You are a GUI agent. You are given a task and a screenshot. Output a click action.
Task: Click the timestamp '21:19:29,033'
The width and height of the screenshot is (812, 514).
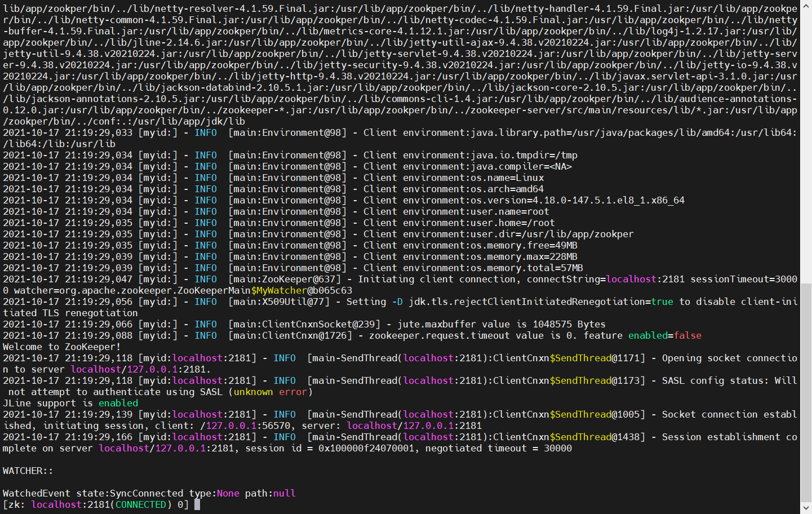point(99,132)
